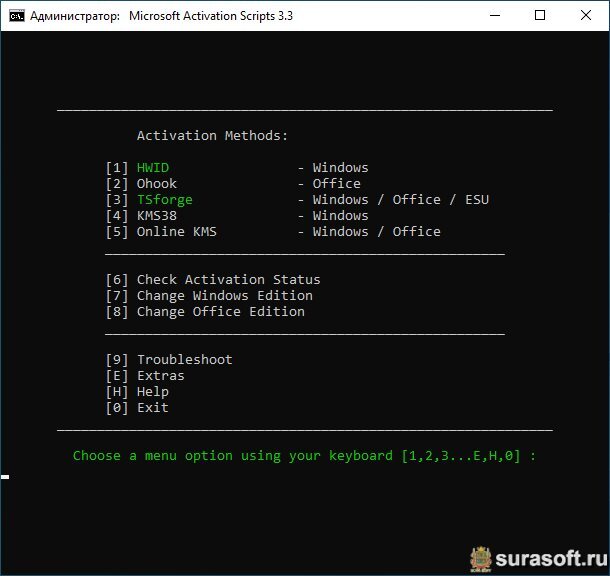Click the 'Windows' description next to KMS38
Viewport: 610px width, 576px height.
coord(340,215)
